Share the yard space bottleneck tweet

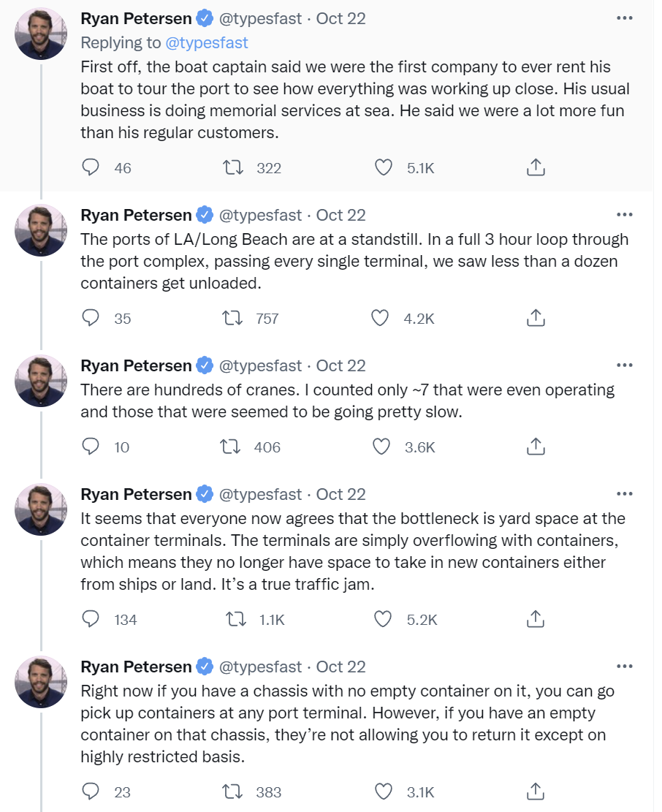[x=536, y=619]
